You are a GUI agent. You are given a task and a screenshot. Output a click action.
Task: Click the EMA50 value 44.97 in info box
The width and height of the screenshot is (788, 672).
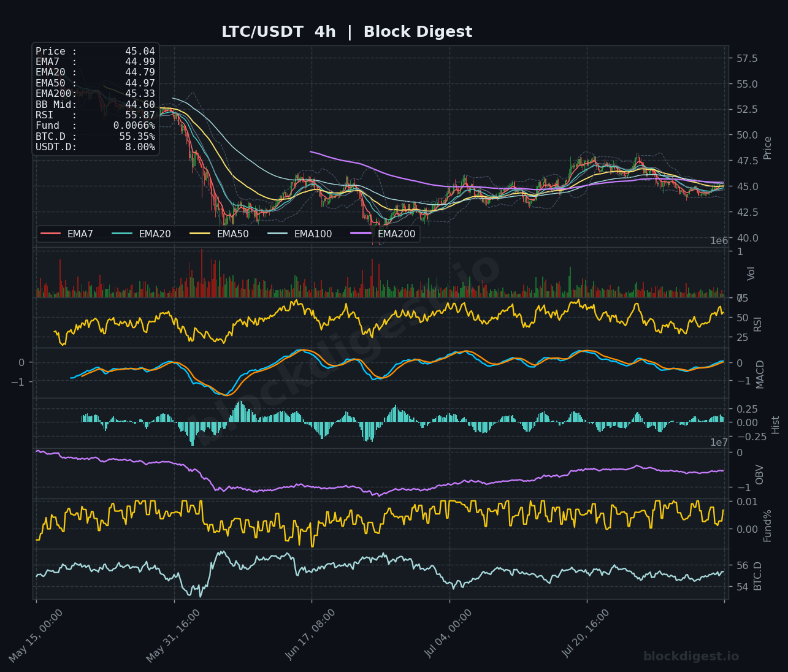pos(140,83)
